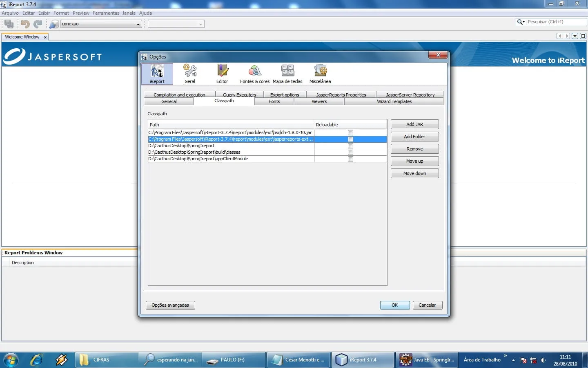The height and width of the screenshot is (368, 588).
Task: Click the Reloadable column header
Action: click(350, 125)
